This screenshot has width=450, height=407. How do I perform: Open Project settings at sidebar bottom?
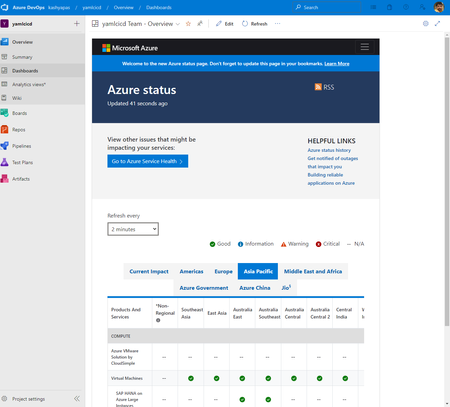[28, 399]
